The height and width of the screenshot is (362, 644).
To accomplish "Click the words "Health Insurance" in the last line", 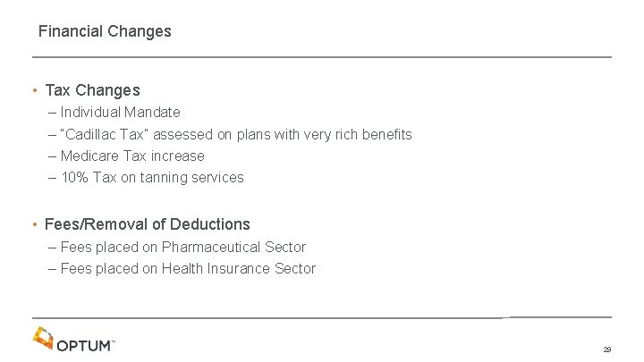I will pyautogui.click(x=216, y=268).
